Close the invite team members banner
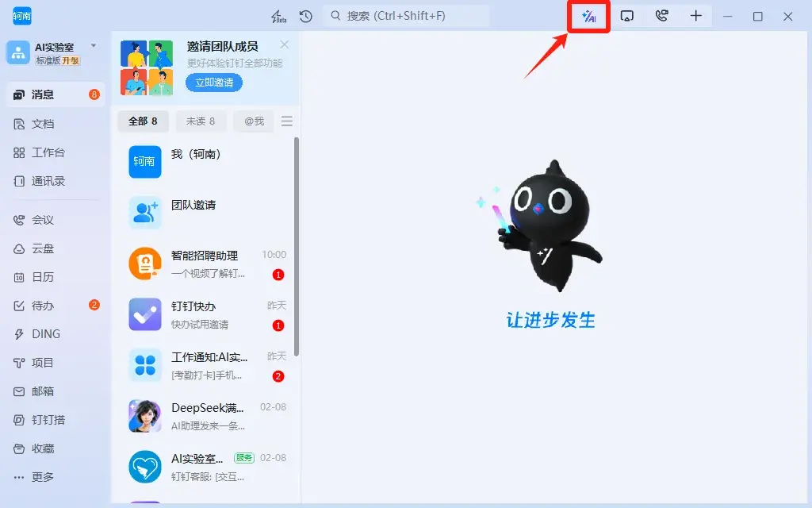 pos(285,44)
